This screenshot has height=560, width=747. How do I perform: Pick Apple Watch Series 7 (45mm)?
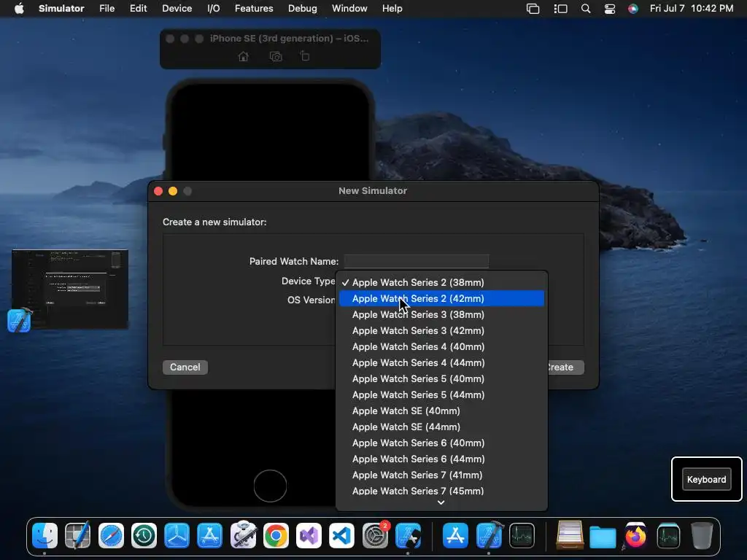coord(441,491)
